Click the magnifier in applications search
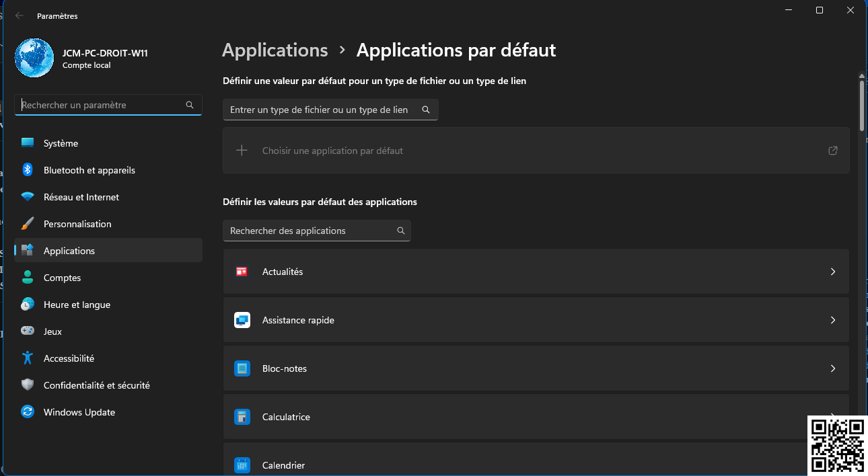868x476 pixels. pos(401,231)
